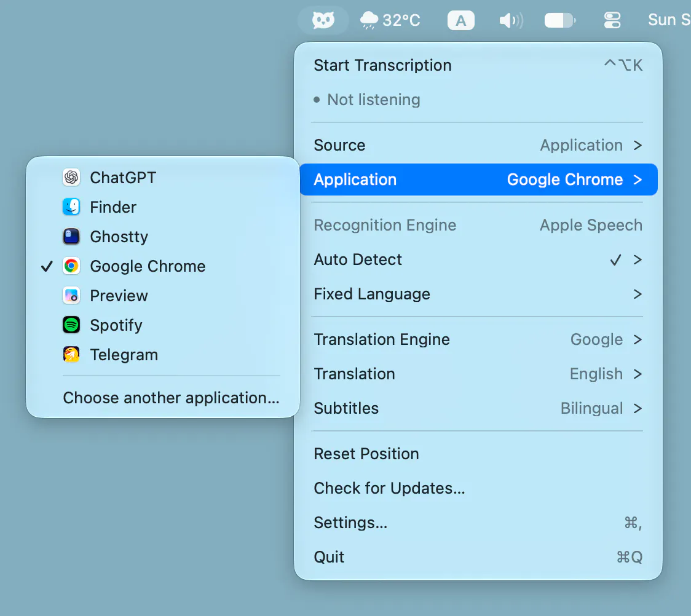Screen dimensions: 691x616
Task: Click the ChatGPT app icon
Action: (71, 178)
